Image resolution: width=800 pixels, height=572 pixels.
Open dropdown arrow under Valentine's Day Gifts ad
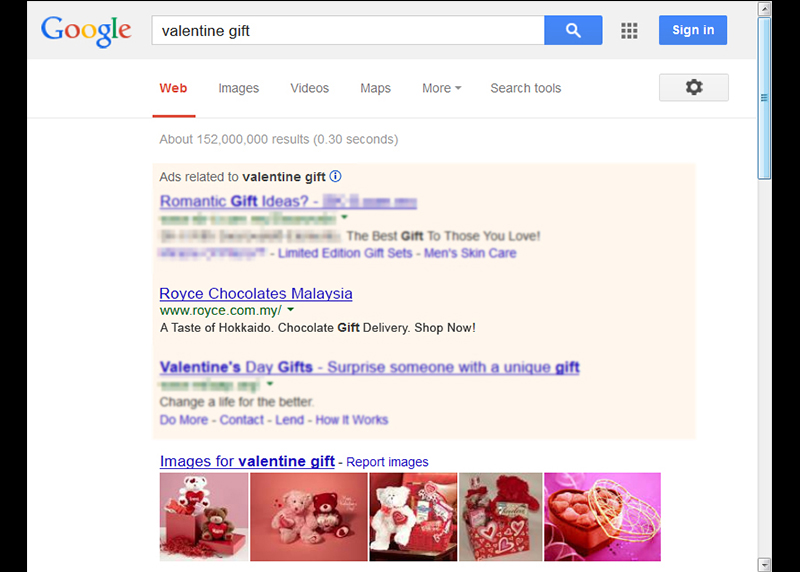[270, 384]
